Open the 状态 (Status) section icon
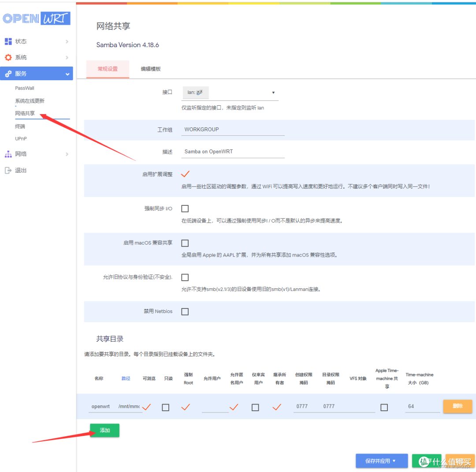476x472 pixels. [x=10, y=41]
